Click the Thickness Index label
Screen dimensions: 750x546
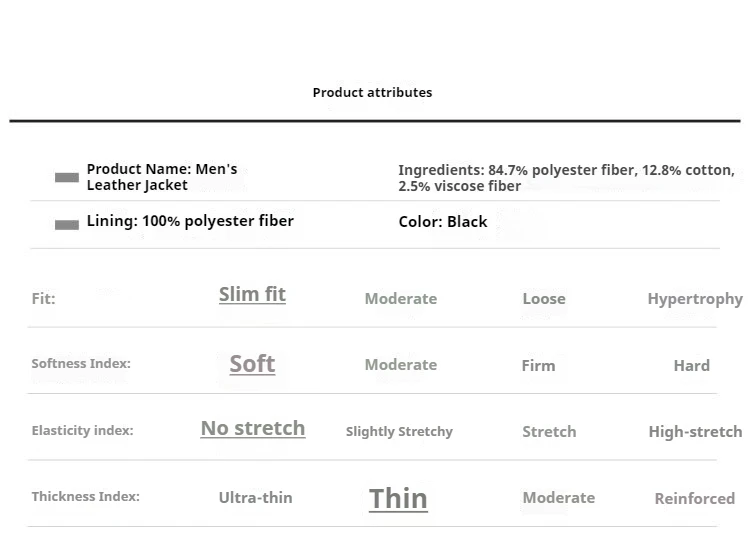(x=85, y=496)
